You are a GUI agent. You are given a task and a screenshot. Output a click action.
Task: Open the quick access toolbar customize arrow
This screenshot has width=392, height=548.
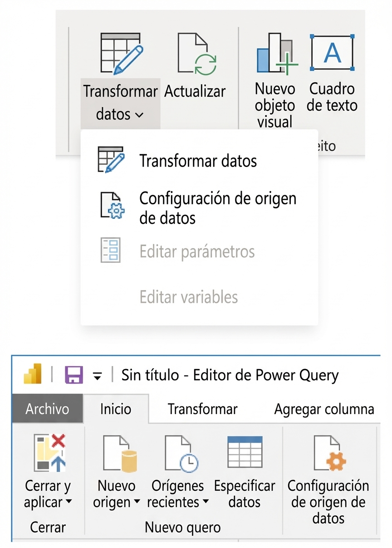97,376
